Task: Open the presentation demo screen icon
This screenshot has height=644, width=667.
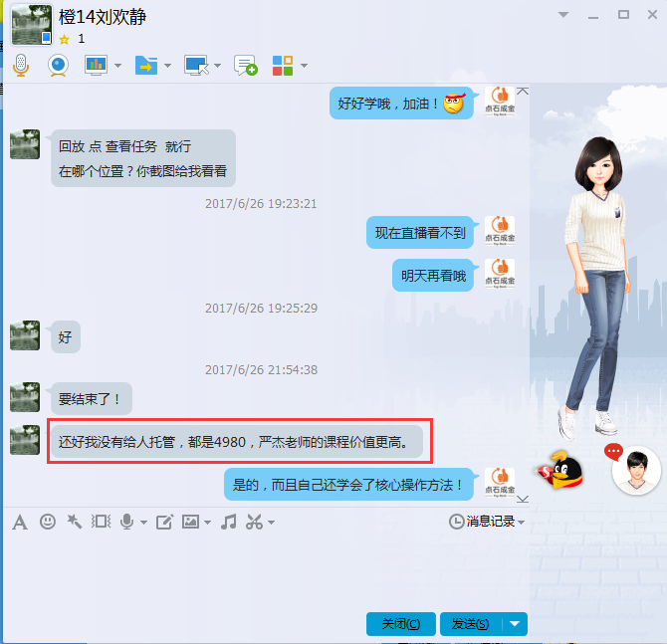Action: [x=96, y=66]
